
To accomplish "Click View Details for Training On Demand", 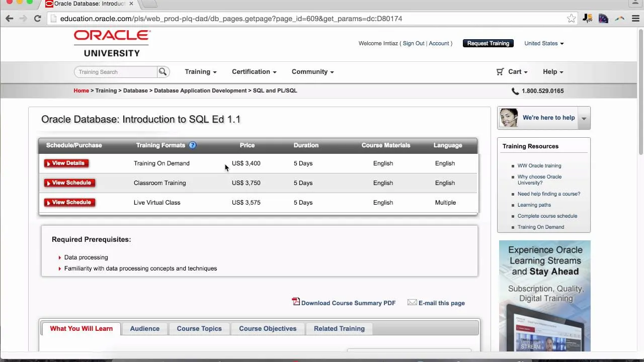I will pos(66,163).
